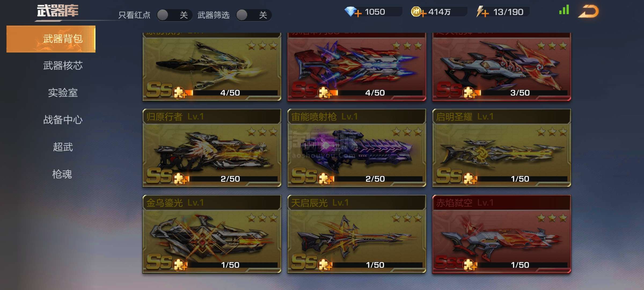The width and height of the screenshot is (644, 290).
Task: Tap the orange back arrow icon
Action: click(588, 11)
